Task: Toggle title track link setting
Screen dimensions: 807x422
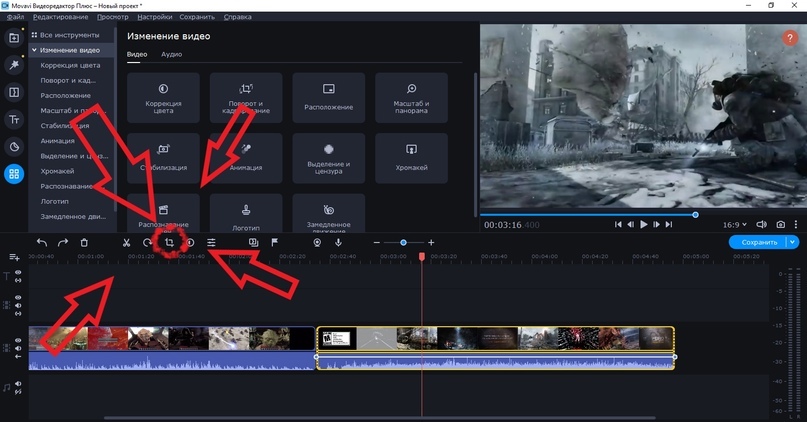Action: click(x=18, y=280)
